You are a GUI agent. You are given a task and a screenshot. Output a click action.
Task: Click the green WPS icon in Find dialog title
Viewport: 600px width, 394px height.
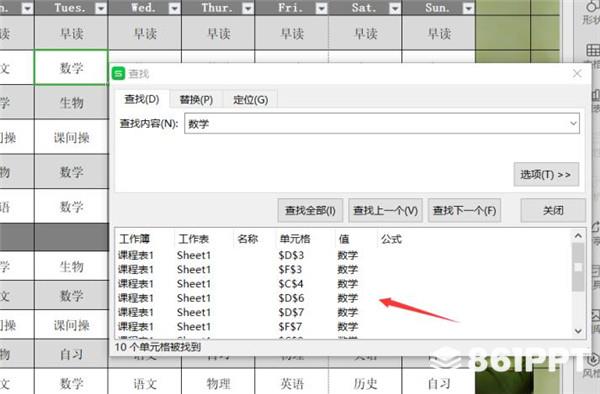tap(118, 73)
